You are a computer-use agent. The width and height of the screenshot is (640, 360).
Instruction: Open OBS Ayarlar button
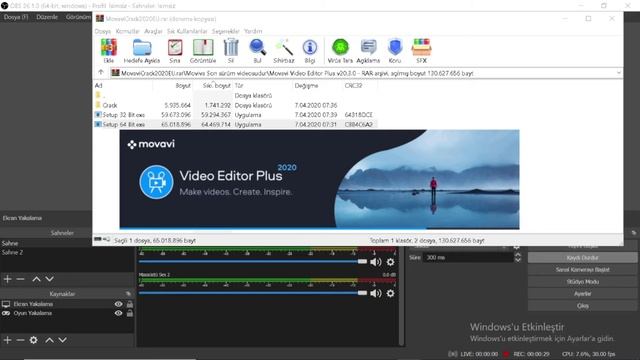tap(582, 293)
